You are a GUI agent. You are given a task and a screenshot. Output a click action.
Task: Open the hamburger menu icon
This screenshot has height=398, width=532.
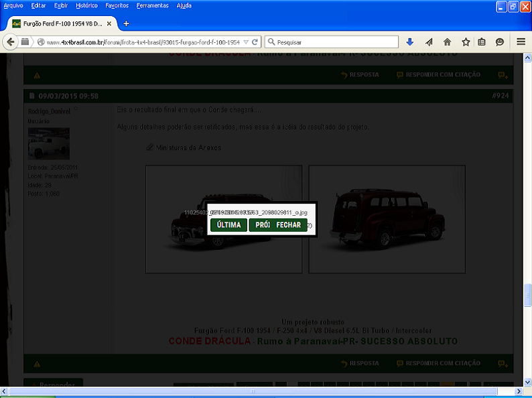point(521,42)
